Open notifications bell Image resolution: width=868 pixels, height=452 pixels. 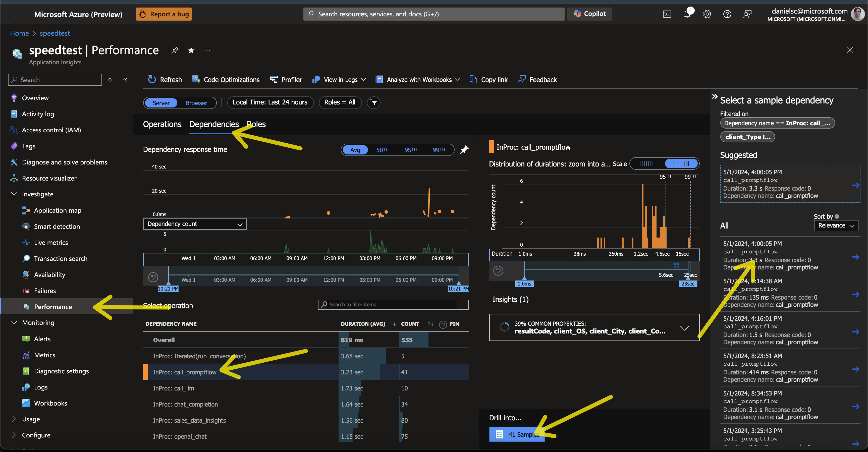coord(687,14)
